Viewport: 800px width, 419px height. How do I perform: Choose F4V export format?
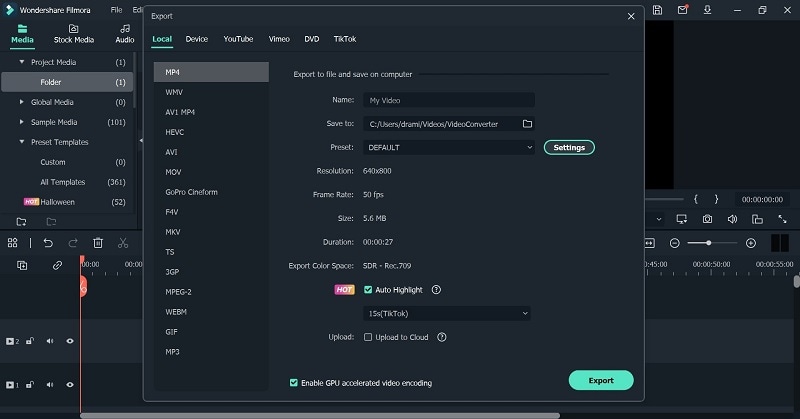point(211,212)
